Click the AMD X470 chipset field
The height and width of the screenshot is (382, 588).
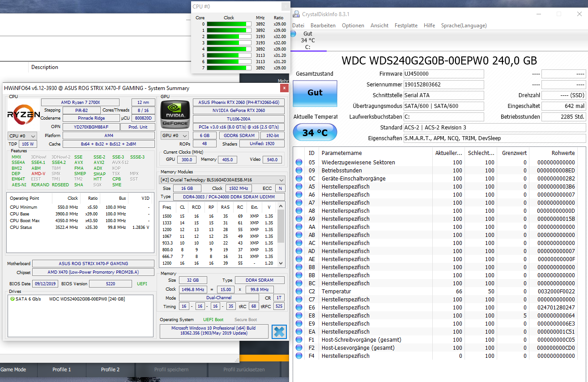click(x=93, y=272)
